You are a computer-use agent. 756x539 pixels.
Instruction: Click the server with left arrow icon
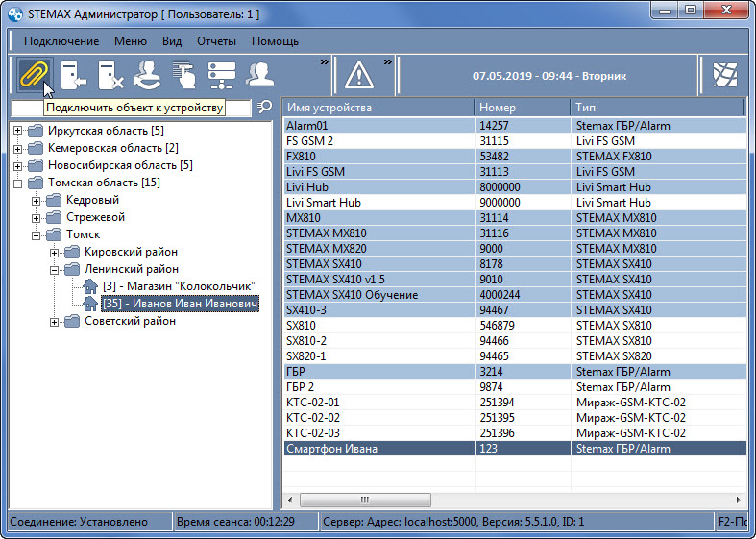tap(73, 75)
